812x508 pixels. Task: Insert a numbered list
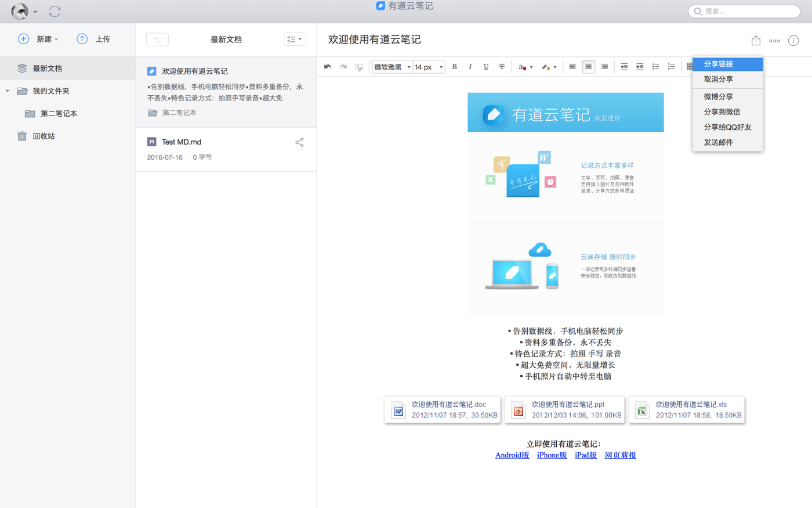pos(671,67)
